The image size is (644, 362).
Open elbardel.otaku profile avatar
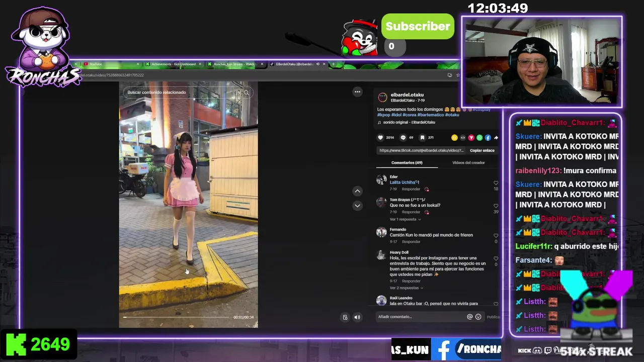[382, 97]
